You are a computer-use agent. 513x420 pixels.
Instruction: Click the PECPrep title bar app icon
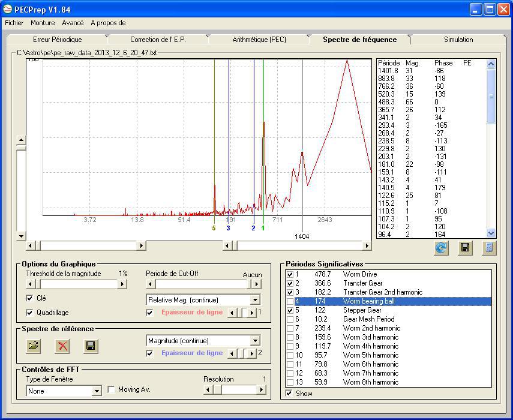(8, 9)
